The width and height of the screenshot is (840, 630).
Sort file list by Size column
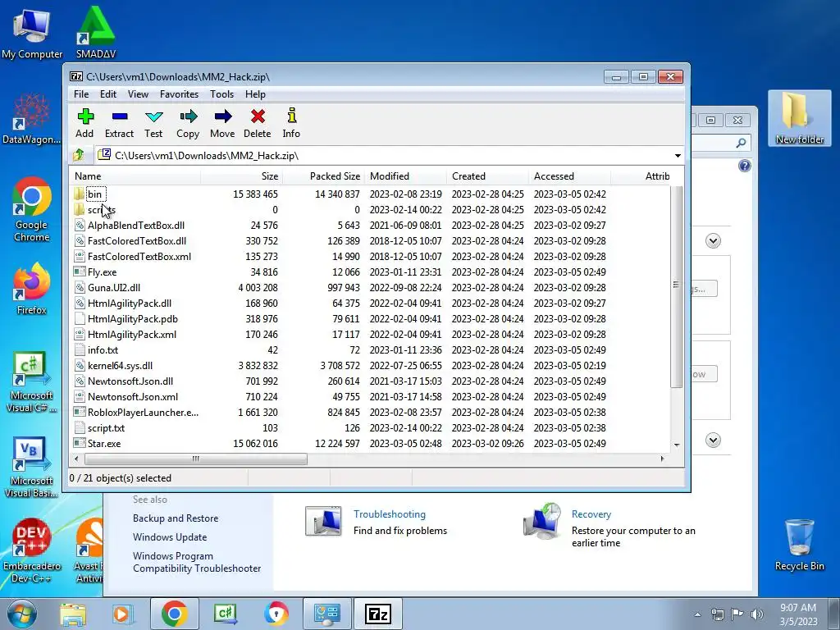click(x=242, y=176)
